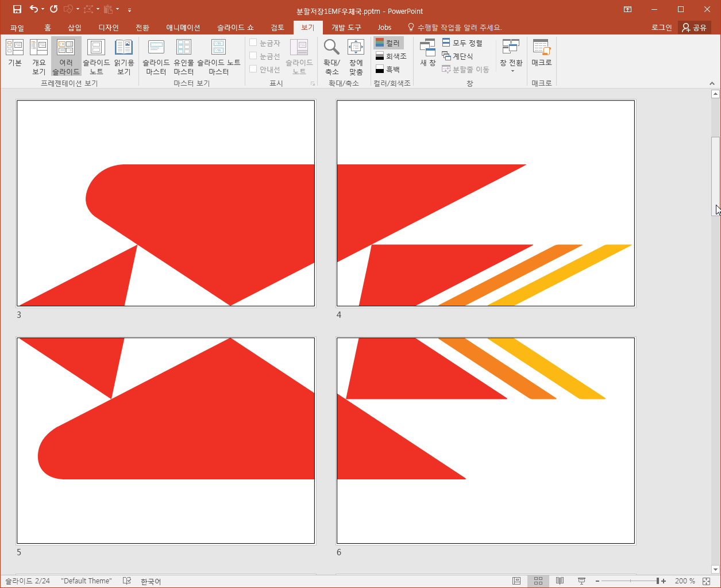
Task: Switch to the 개발 도구 developer tab
Action: pos(346,28)
